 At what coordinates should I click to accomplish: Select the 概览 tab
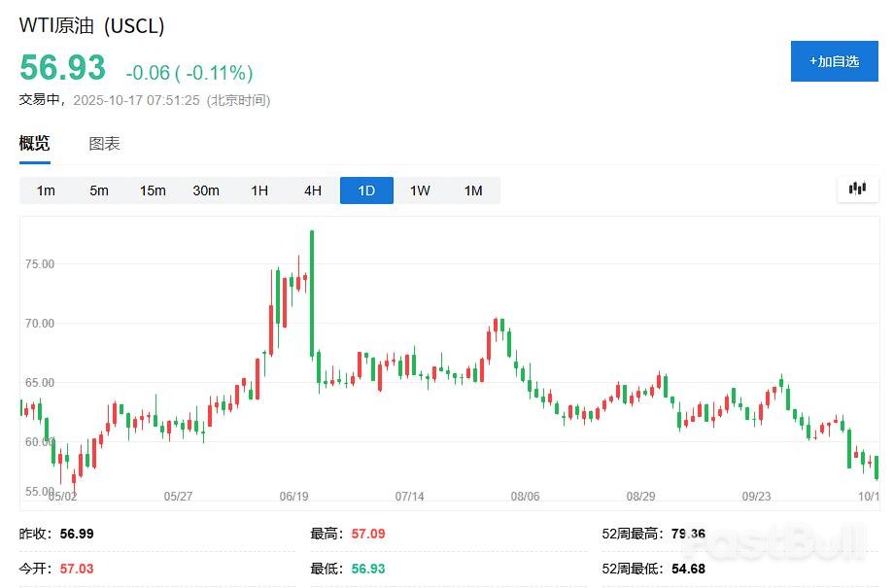34,143
